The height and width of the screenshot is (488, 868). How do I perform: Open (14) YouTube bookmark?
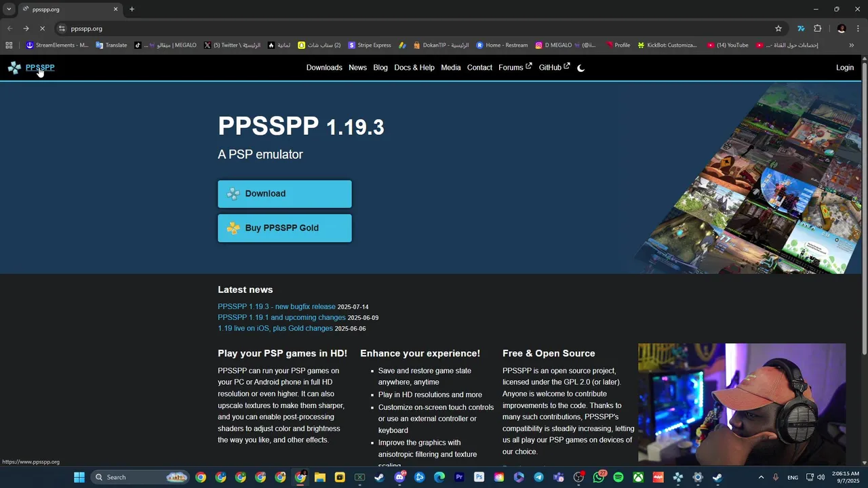click(x=728, y=45)
